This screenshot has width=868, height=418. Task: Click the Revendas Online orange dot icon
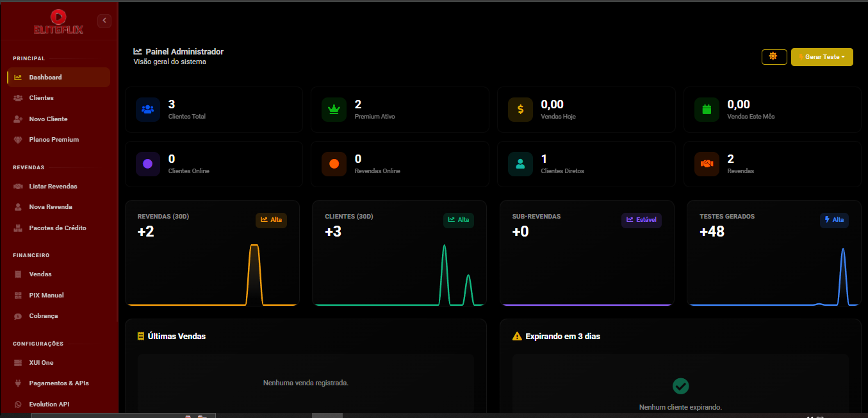[334, 164]
